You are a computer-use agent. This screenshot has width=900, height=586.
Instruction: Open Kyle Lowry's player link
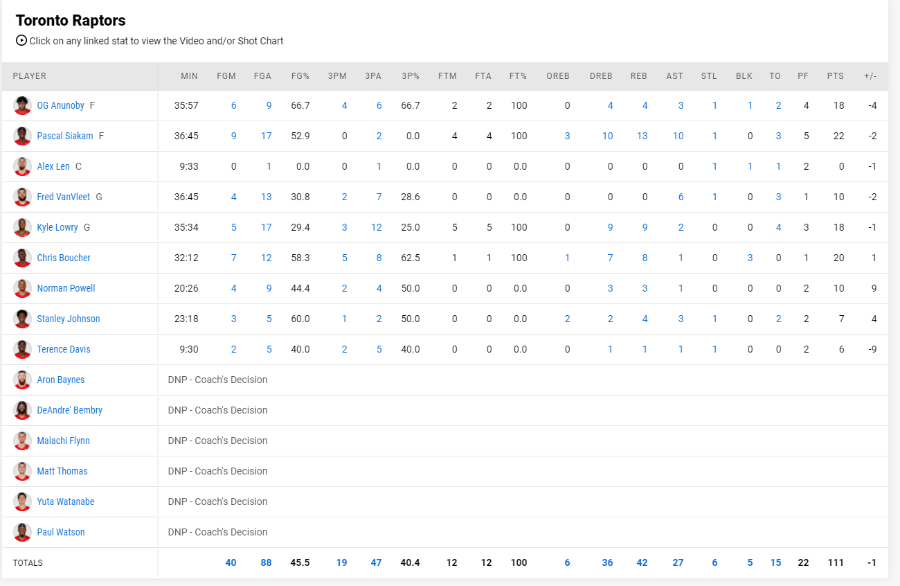pos(57,227)
